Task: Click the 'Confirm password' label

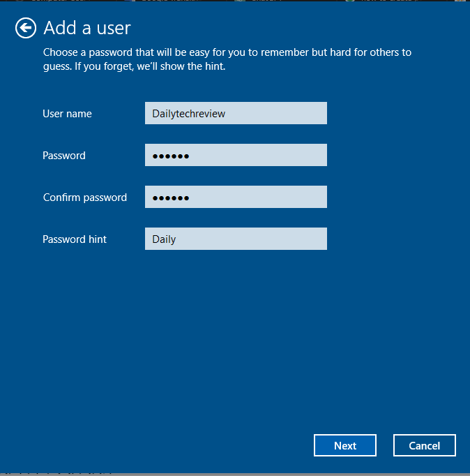Action: (85, 198)
